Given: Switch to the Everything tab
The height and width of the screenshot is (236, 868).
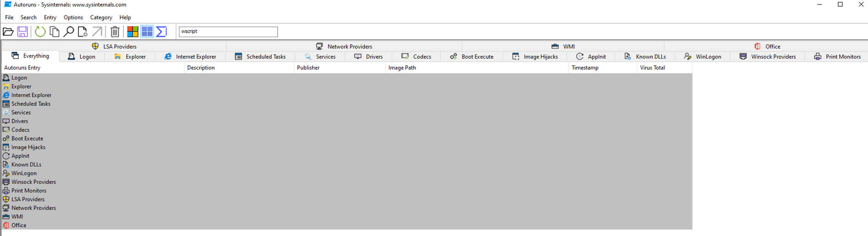Looking at the screenshot, I should pyautogui.click(x=30, y=56).
